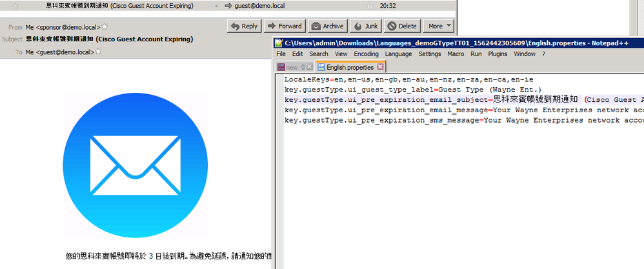Delete the email message
The width and height of the screenshot is (644, 269).
coord(402,26)
